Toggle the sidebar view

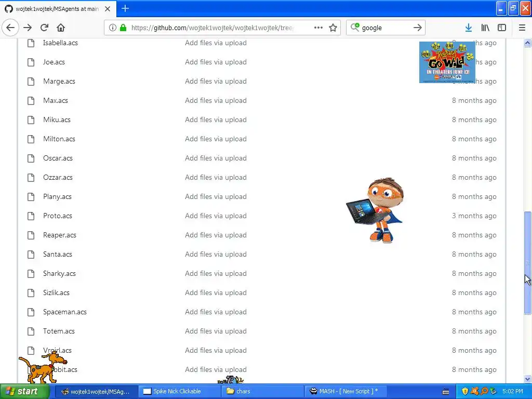[502, 28]
